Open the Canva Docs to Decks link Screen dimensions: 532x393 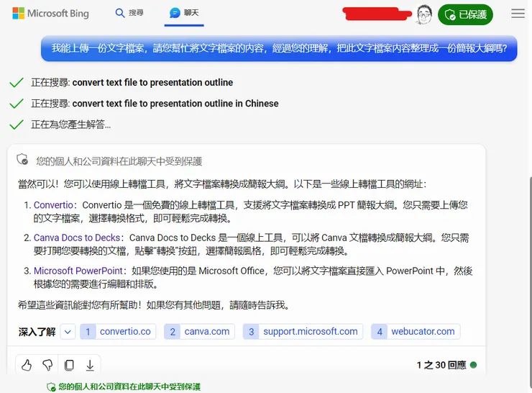pos(77,238)
